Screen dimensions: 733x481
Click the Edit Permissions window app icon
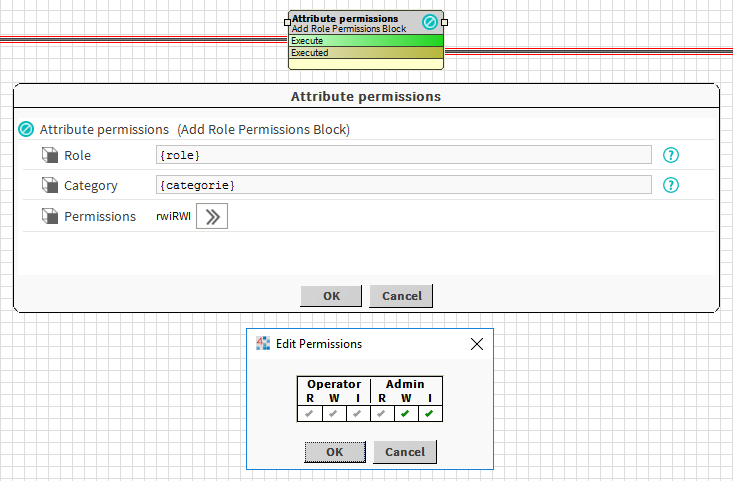[x=264, y=343]
